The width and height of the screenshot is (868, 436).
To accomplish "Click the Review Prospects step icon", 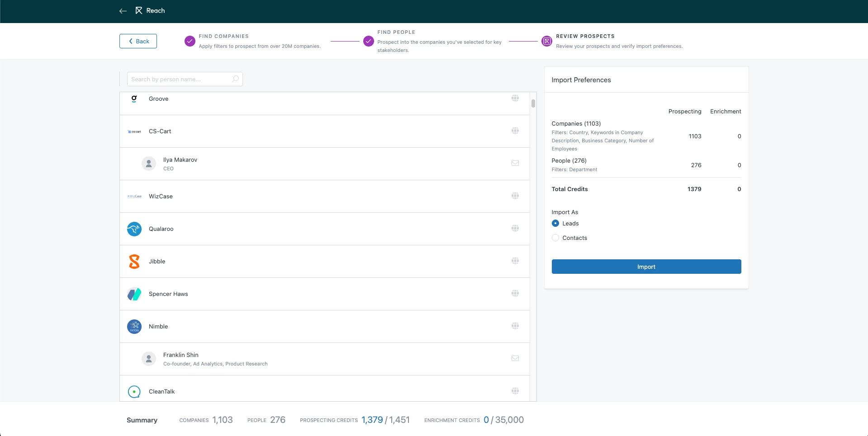I will pos(547,41).
